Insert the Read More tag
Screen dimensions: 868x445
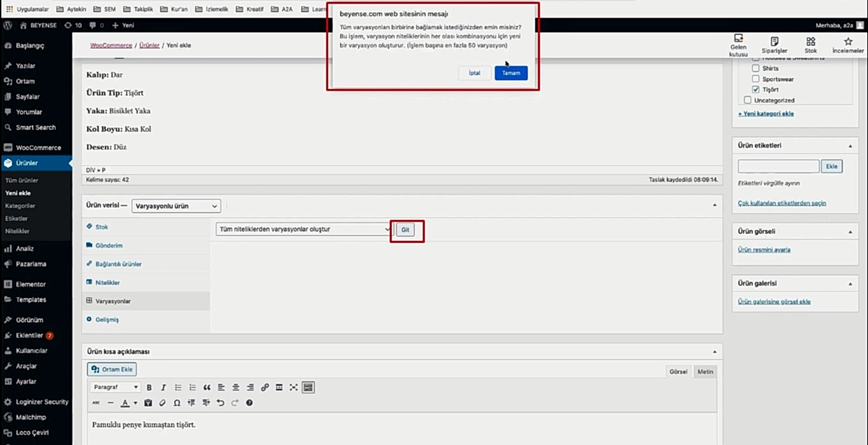(x=279, y=387)
